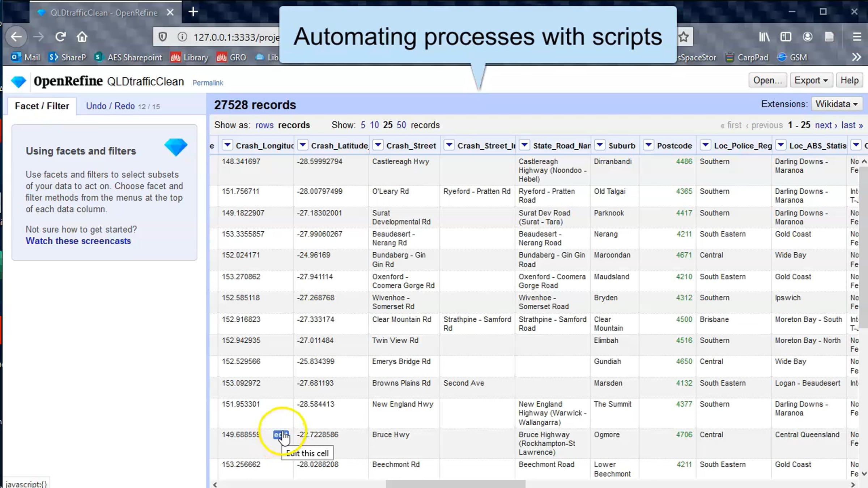Open the Firefox hamburger menu
The width and height of the screenshot is (868, 488).
pos(857,37)
